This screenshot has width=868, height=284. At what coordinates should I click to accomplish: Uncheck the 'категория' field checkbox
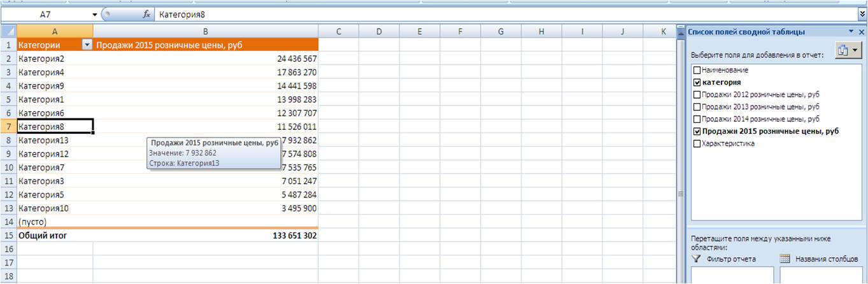tap(697, 82)
